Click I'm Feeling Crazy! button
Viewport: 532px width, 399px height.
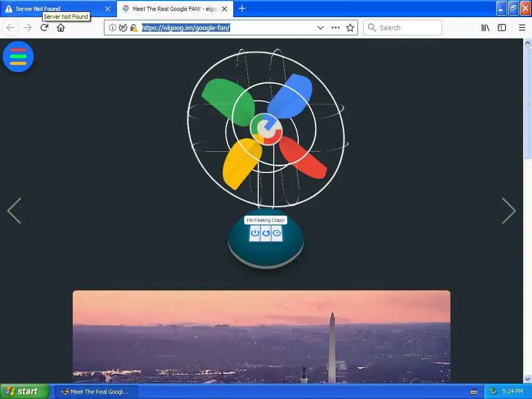point(265,220)
